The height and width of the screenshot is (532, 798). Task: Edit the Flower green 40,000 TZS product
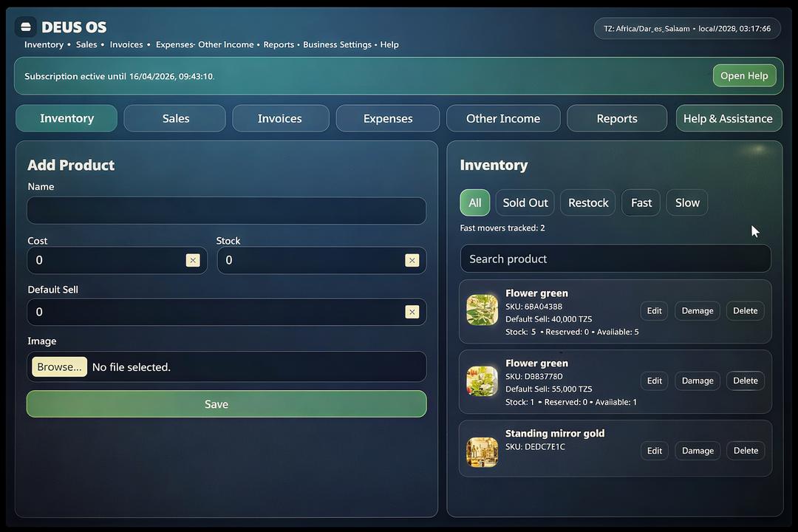[x=655, y=310]
